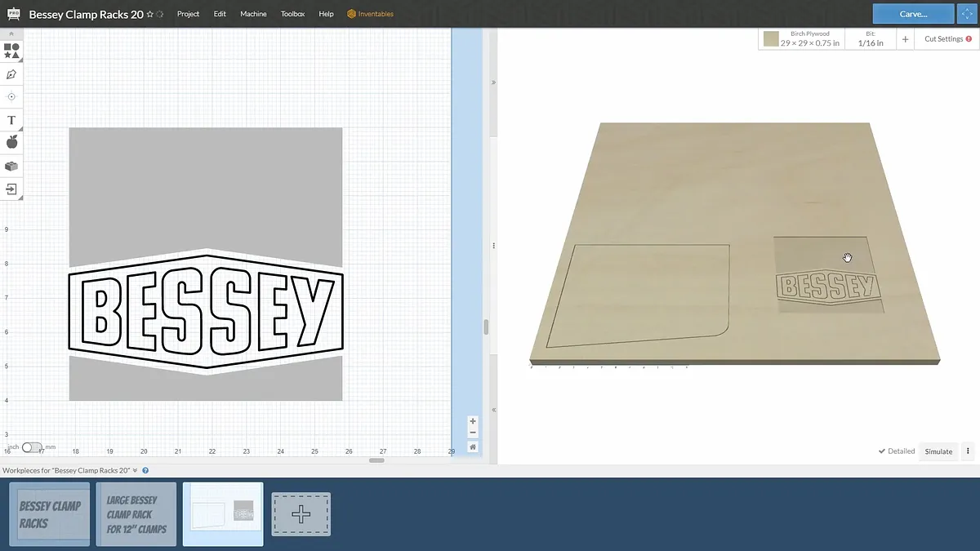Select the Drill point tool
The image size is (980, 551).
(11, 96)
